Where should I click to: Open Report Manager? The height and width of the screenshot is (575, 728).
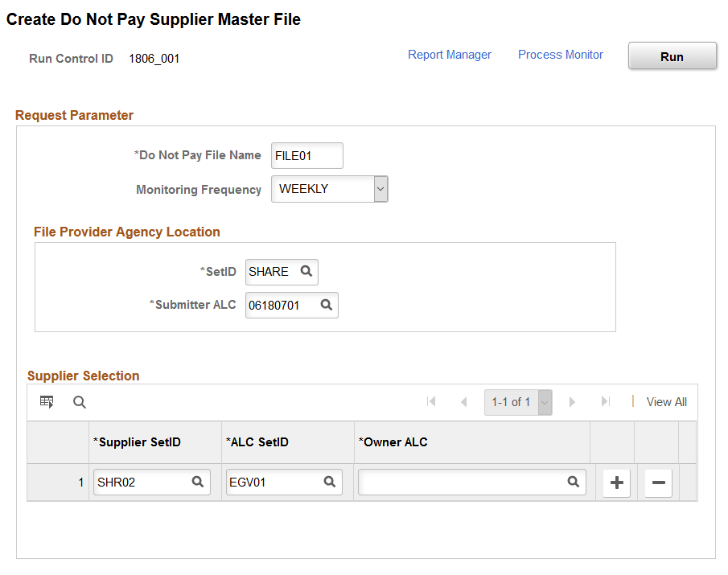pyautogui.click(x=449, y=55)
